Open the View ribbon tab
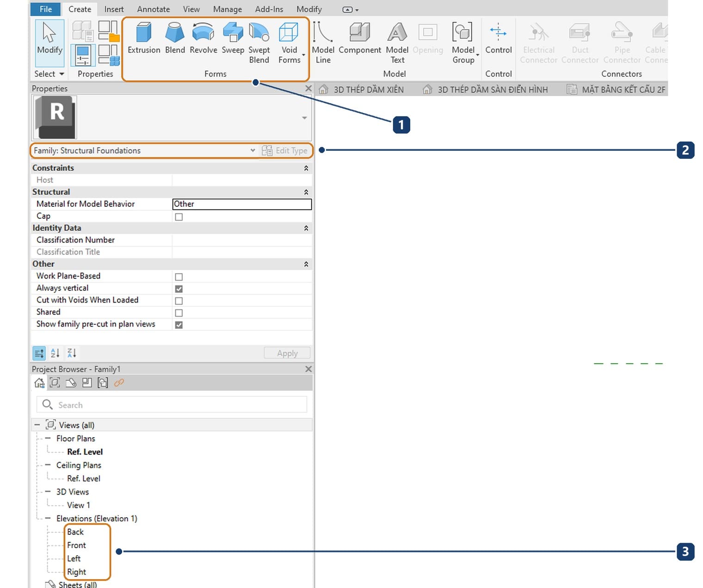Viewport: 703px width, 588px height. pyautogui.click(x=191, y=9)
